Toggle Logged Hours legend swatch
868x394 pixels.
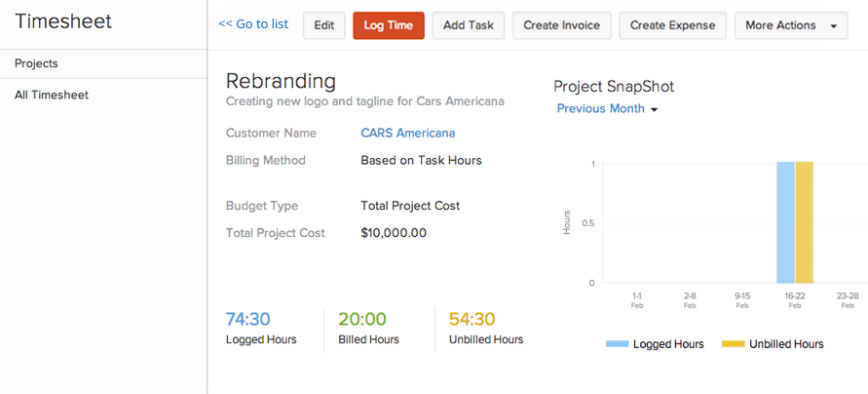[x=618, y=344]
